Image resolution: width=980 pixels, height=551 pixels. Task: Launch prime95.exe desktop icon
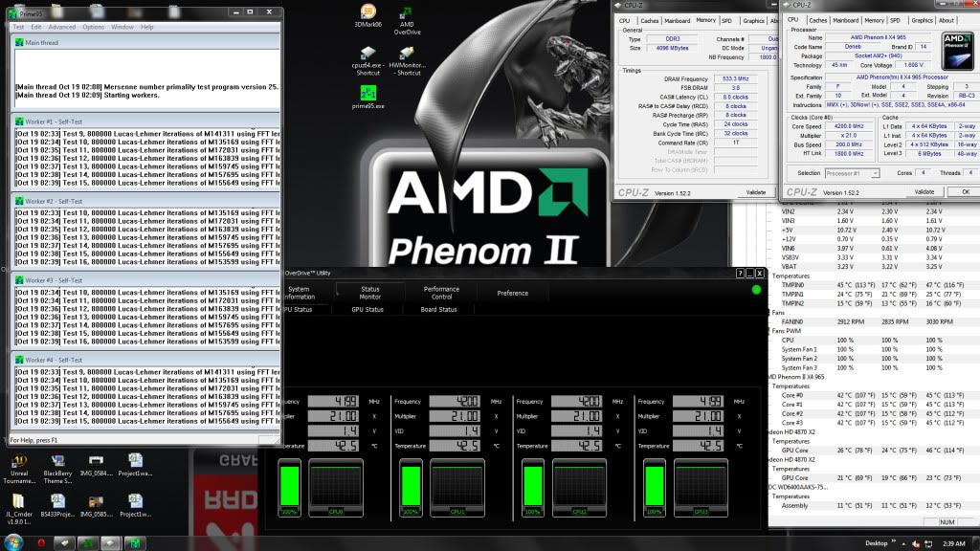(x=367, y=94)
